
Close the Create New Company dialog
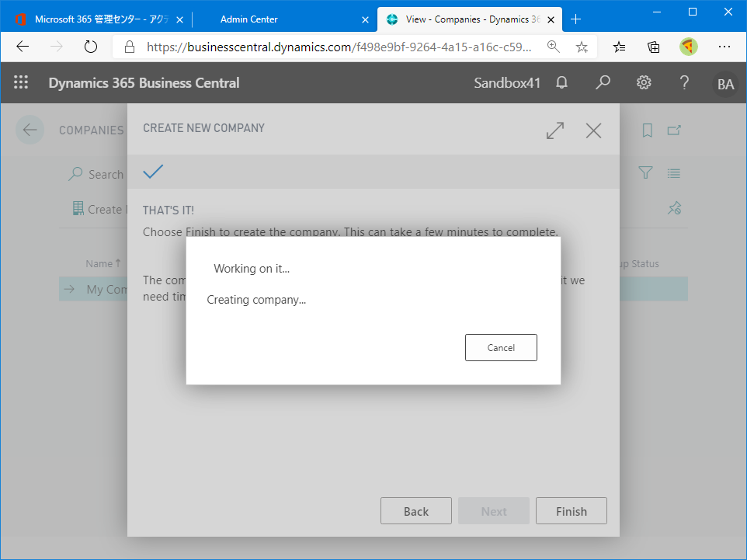click(593, 130)
